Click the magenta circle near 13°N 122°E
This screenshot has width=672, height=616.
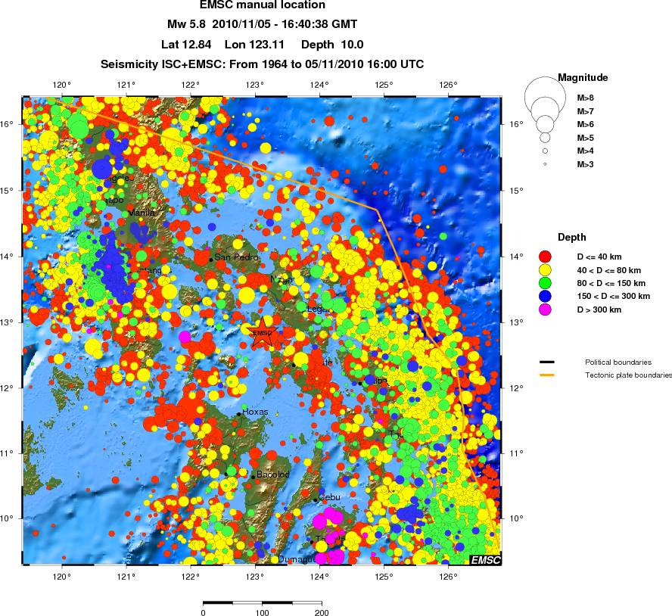[x=185, y=337]
